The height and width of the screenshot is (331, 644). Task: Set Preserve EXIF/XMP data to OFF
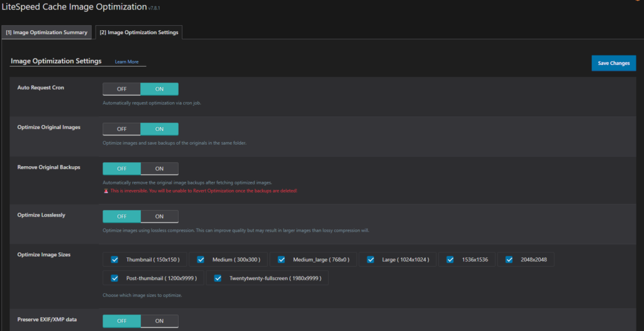coord(121,321)
